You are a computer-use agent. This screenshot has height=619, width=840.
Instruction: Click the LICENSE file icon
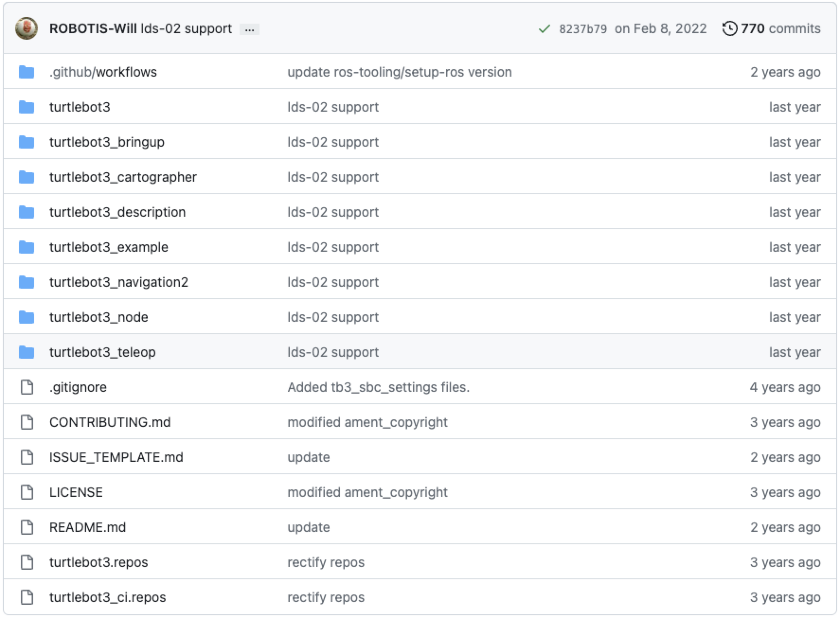27,492
